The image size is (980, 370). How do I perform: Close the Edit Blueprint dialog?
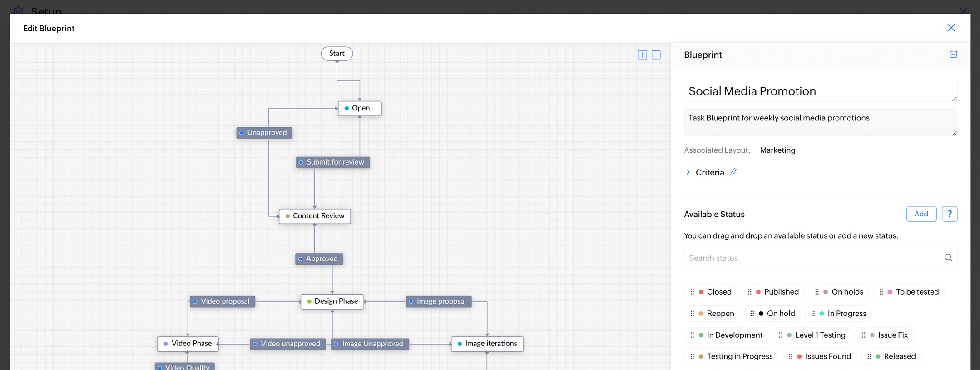951,28
